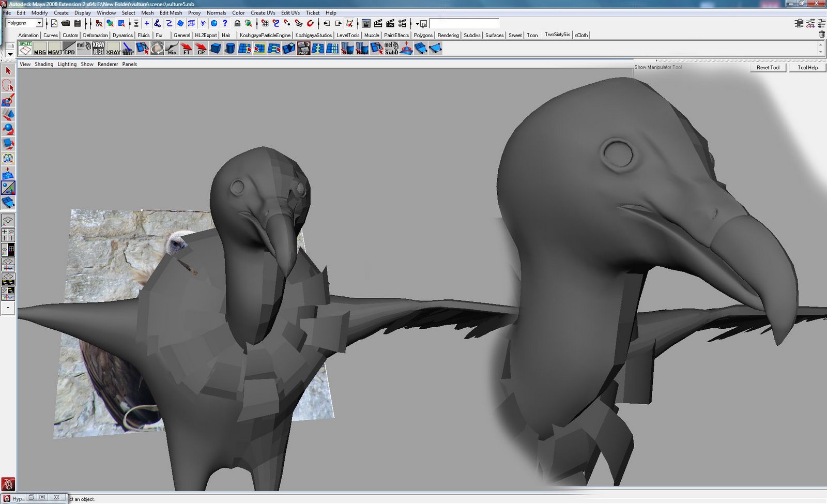Pick the Scale tool cube icon
This screenshot has width=827, height=504.
click(8, 144)
